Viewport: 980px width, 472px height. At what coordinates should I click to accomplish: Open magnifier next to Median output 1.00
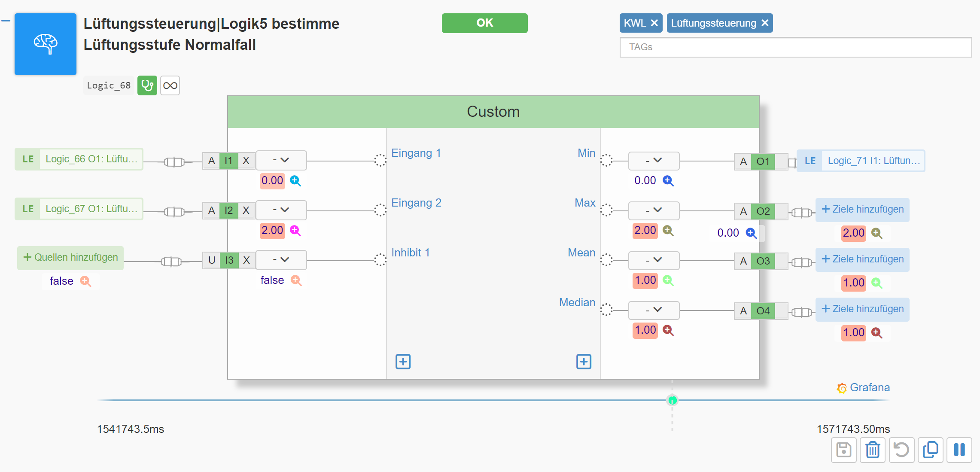tap(668, 330)
